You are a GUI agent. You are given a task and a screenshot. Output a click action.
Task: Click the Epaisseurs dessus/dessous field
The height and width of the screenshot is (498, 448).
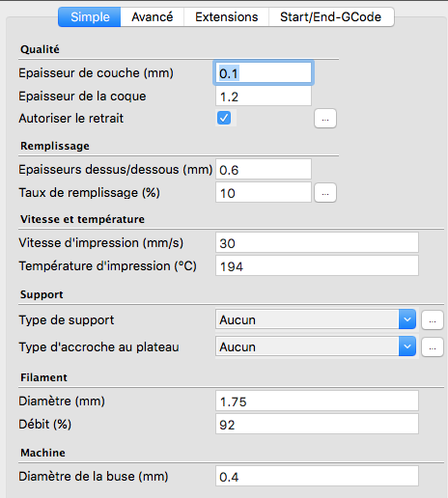point(264,169)
